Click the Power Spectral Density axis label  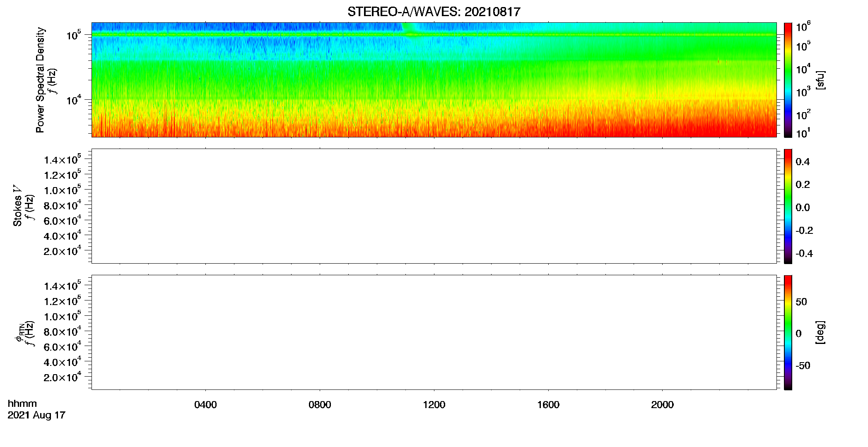pos(40,80)
